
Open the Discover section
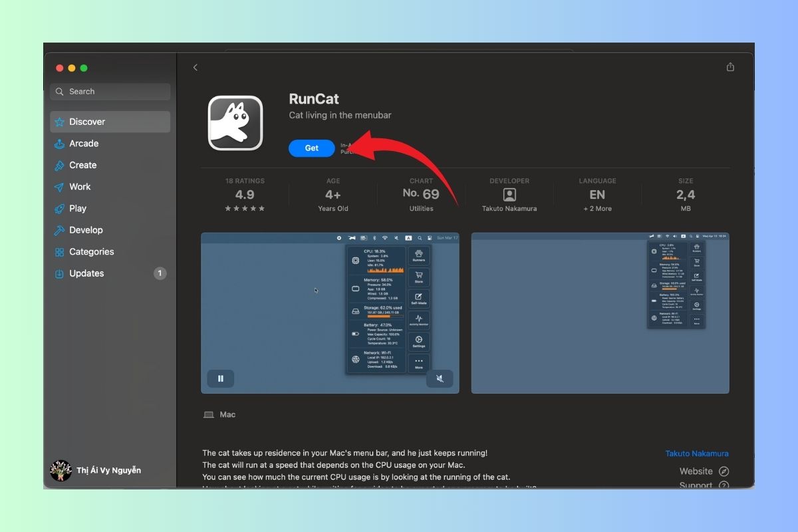click(110, 122)
